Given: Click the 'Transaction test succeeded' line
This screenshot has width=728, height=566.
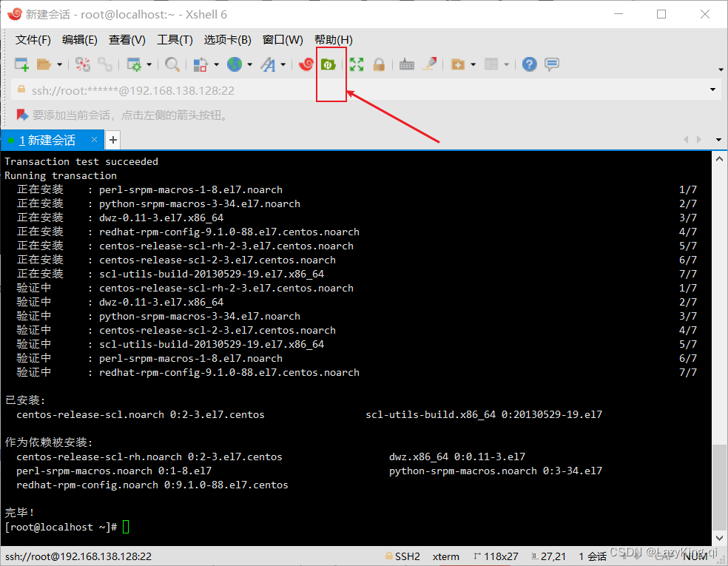Looking at the screenshot, I should pos(81,161).
